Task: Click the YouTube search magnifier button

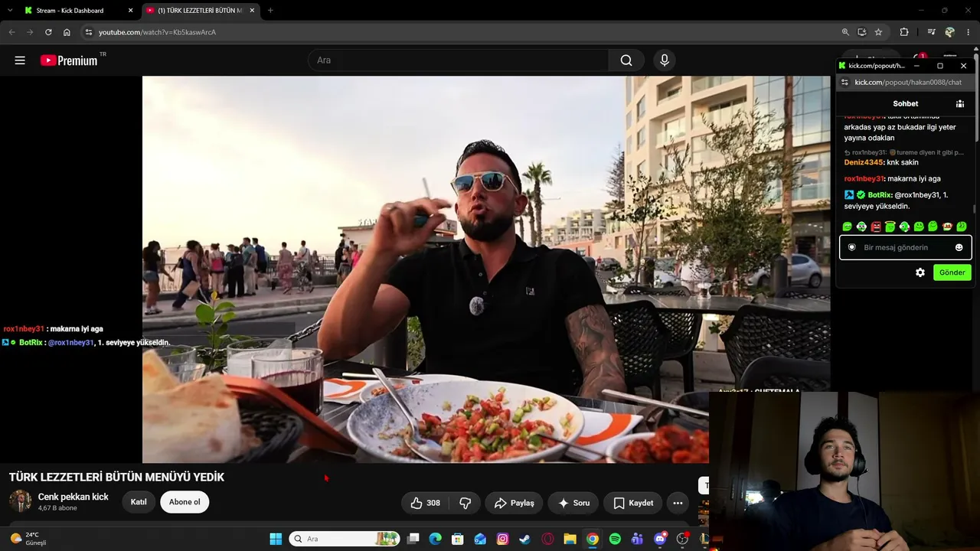Action: pyautogui.click(x=626, y=60)
